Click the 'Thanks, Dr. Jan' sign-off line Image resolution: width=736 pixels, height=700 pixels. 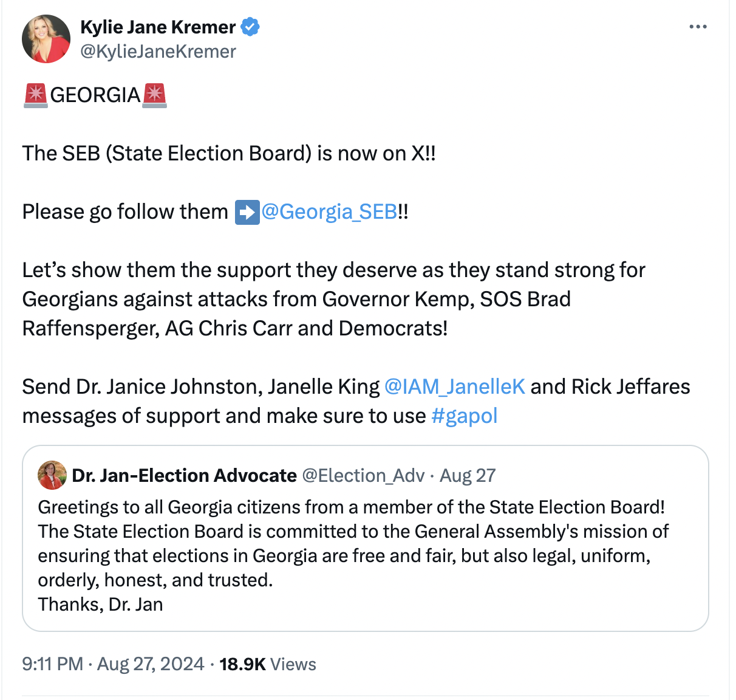coord(100,605)
